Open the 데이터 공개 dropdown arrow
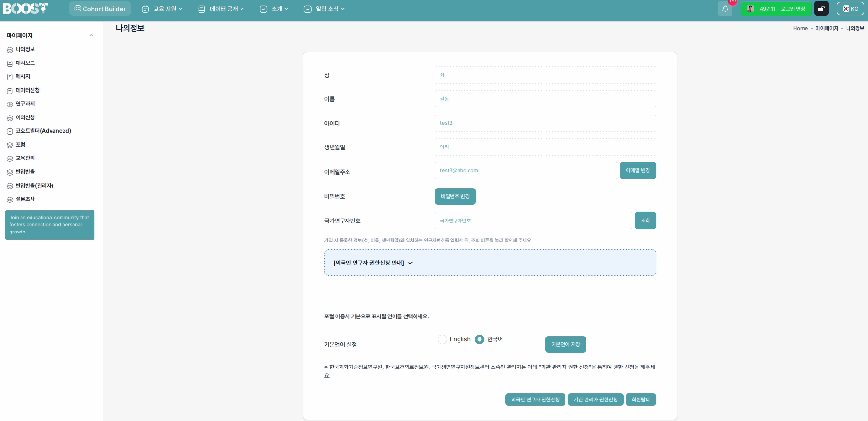The height and width of the screenshot is (421, 868). tap(242, 9)
